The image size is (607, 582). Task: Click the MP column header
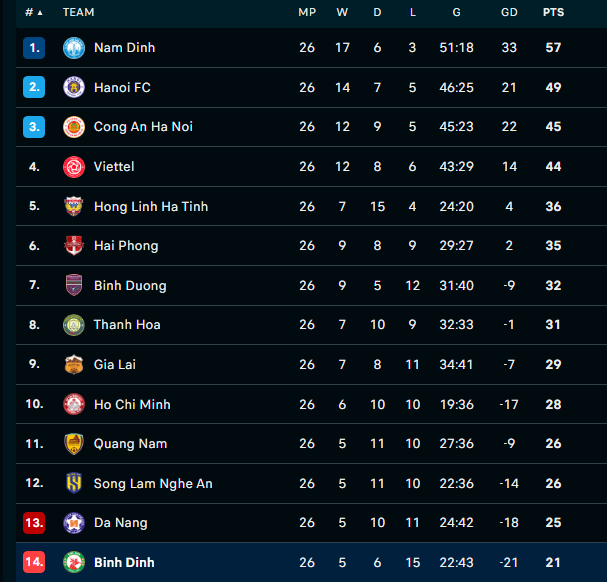[307, 12]
